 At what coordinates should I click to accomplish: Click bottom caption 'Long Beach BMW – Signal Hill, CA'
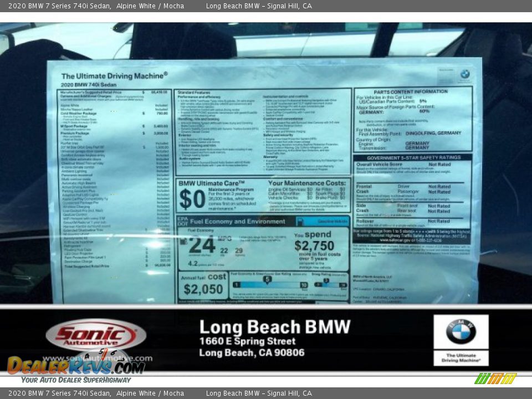tap(259, 393)
